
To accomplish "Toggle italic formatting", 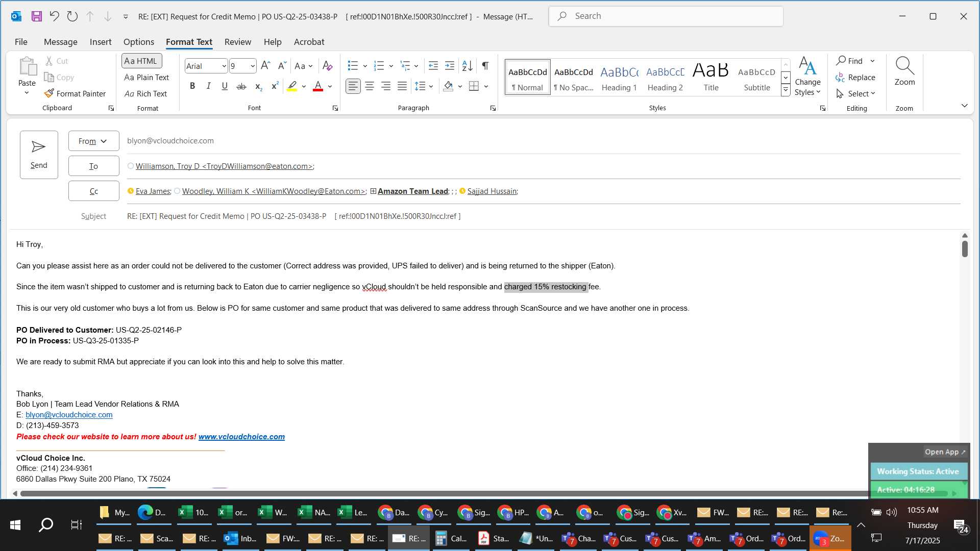I will pos(208,86).
